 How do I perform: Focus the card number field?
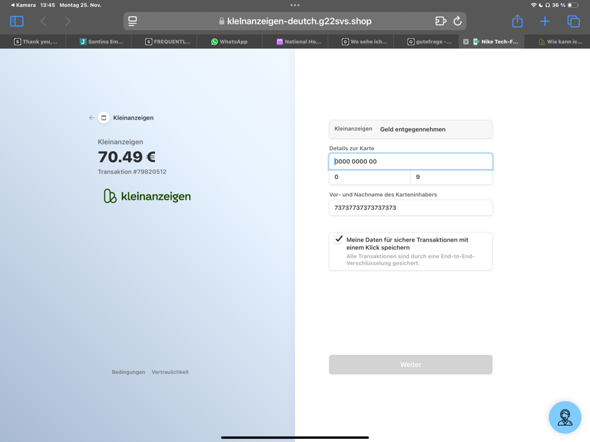pos(411,161)
